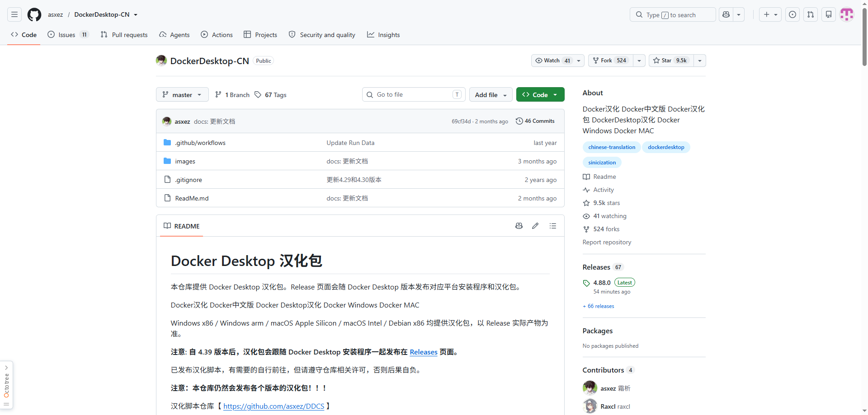
Task: Open the .gitignore file
Action: coord(189,180)
